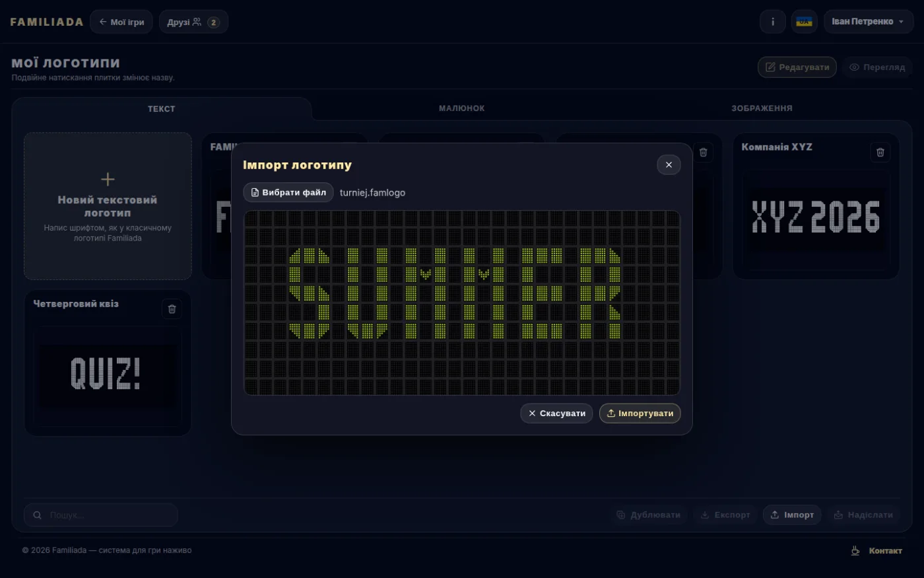Click Четверговий квіз card title

[x=76, y=304]
